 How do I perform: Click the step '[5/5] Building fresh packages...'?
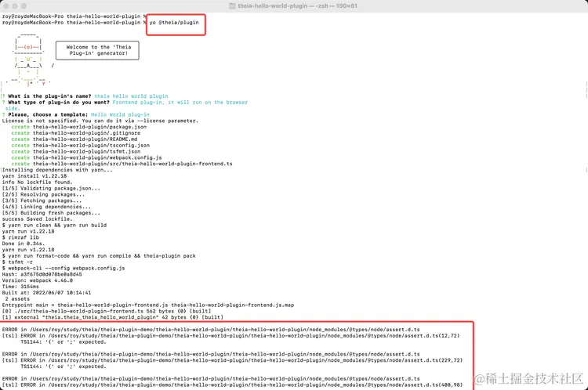(x=51, y=213)
